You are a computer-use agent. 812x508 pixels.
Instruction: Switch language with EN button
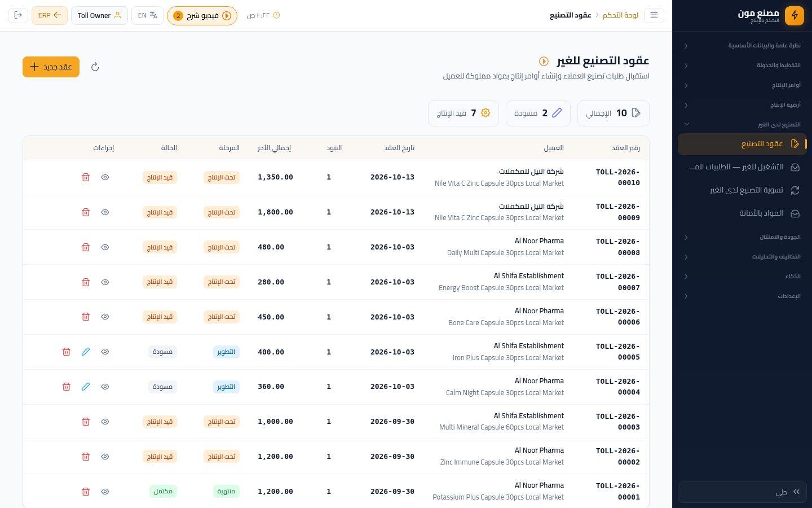pyautogui.click(x=147, y=15)
